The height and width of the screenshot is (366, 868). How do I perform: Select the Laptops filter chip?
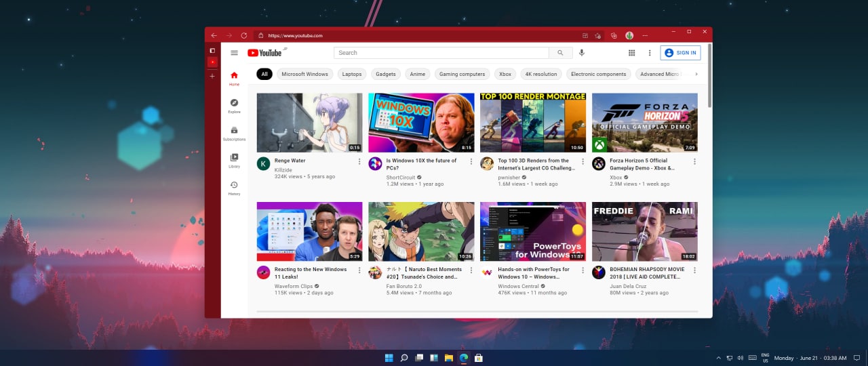(x=352, y=74)
